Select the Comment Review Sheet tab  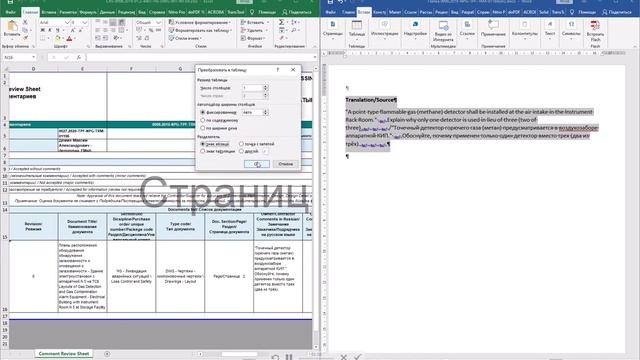click(64, 354)
